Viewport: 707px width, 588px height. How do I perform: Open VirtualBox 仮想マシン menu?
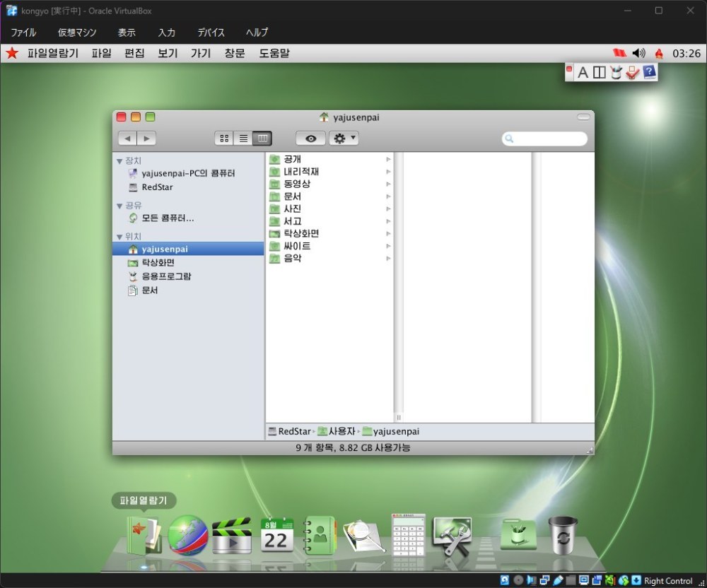(x=76, y=33)
